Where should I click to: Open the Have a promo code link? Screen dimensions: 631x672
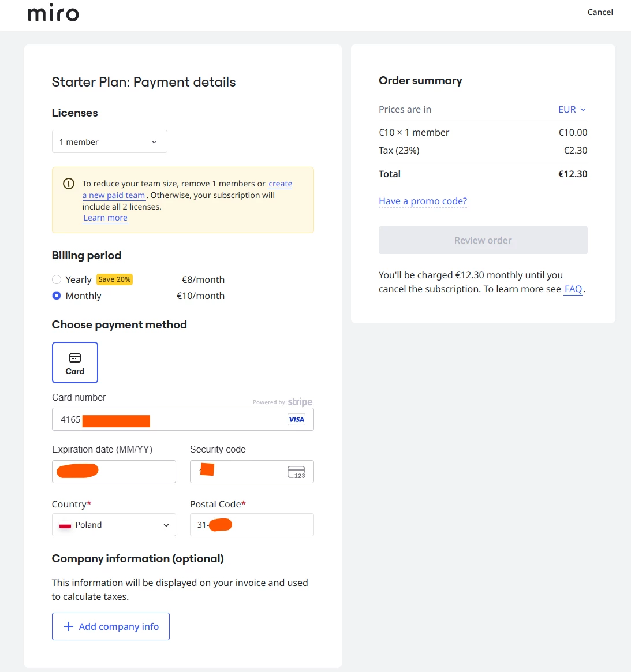click(423, 201)
